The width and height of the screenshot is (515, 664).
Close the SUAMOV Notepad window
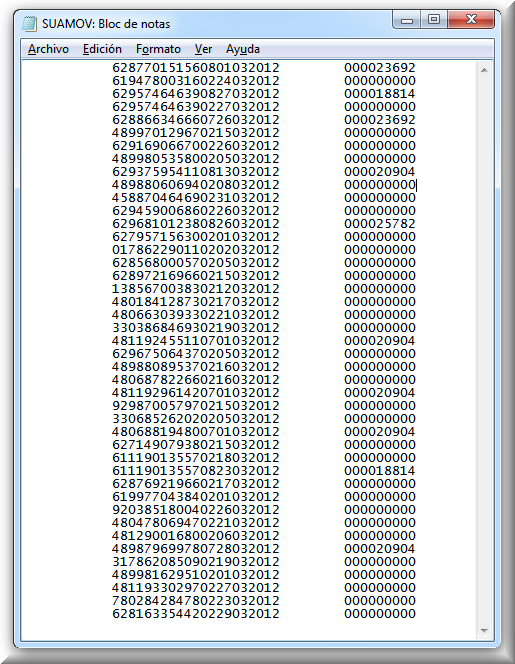pyautogui.click(x=471, y=20)
